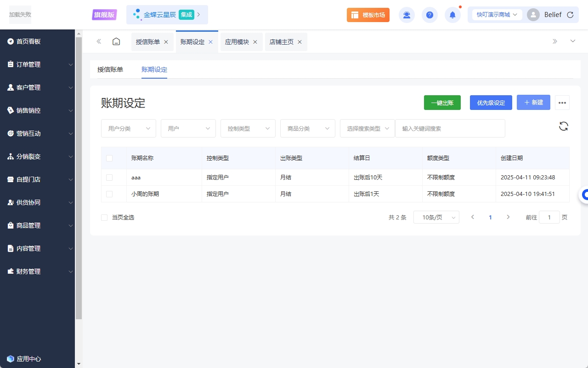Select the 授信账单 sub-tab
This screenshot has width=588, height=368.
[110, 69]
